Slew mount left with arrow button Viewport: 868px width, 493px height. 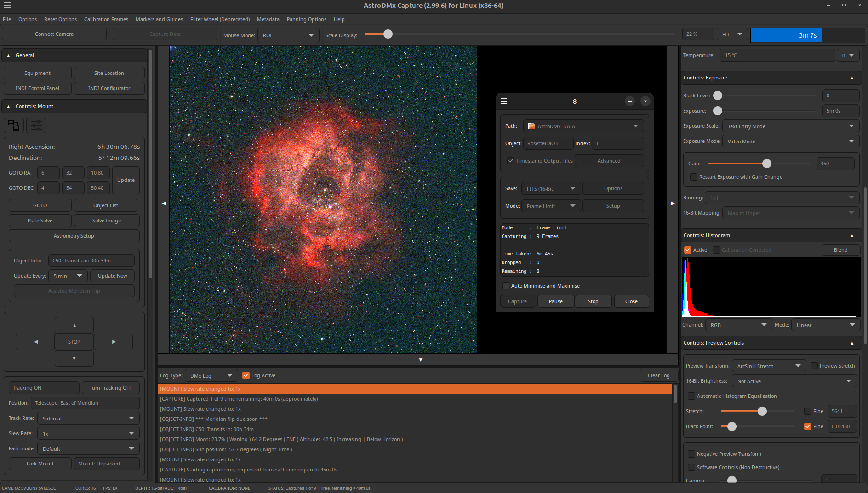[35, 342]
